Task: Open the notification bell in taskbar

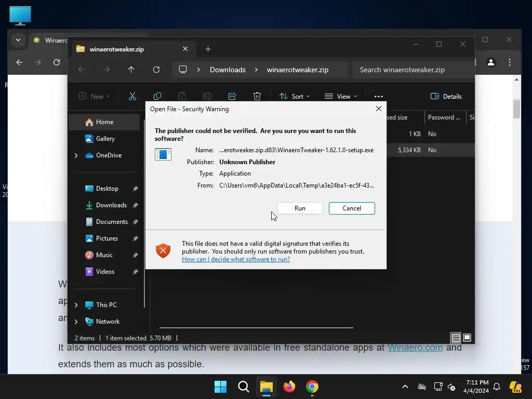Action: pyautogui.click(x=497, y=387)
